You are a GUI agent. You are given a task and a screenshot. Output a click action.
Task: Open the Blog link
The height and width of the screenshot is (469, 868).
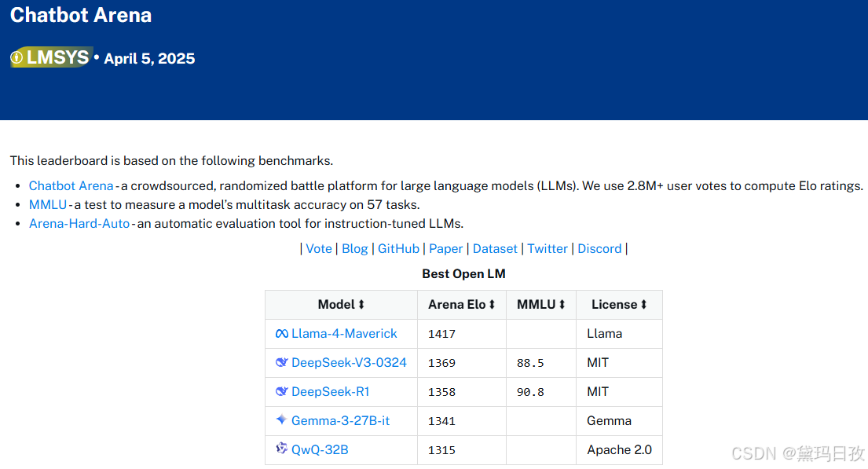point(355,248)
